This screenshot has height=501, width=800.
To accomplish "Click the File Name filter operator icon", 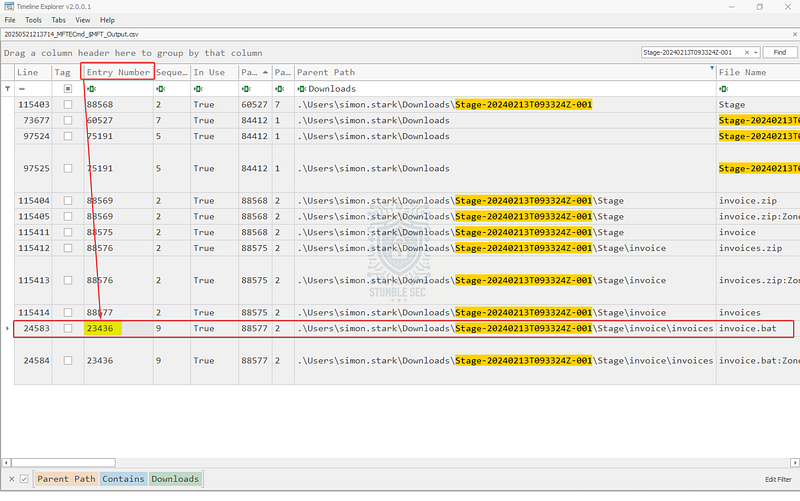I will tap(724, 89).
